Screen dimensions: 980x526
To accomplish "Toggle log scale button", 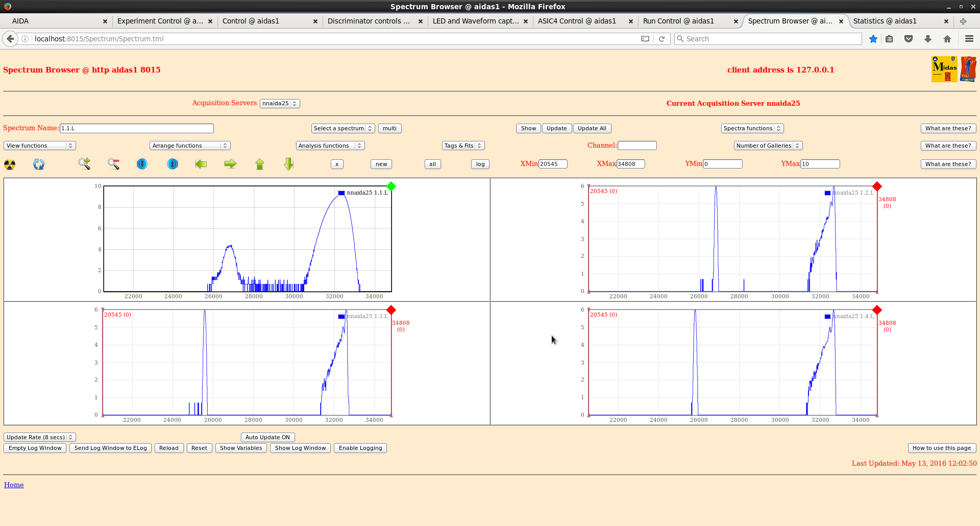I will (480, 164).
